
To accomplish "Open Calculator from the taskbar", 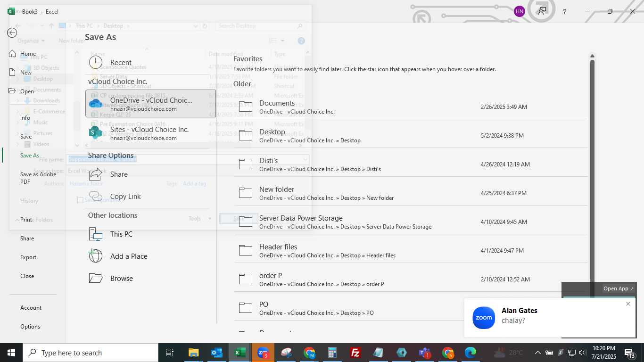I will coord(332,353).
